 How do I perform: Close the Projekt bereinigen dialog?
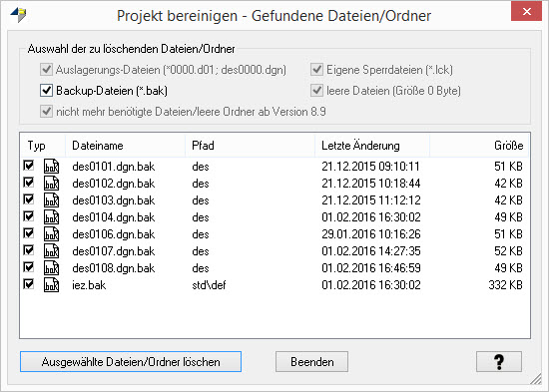point(526,12)
